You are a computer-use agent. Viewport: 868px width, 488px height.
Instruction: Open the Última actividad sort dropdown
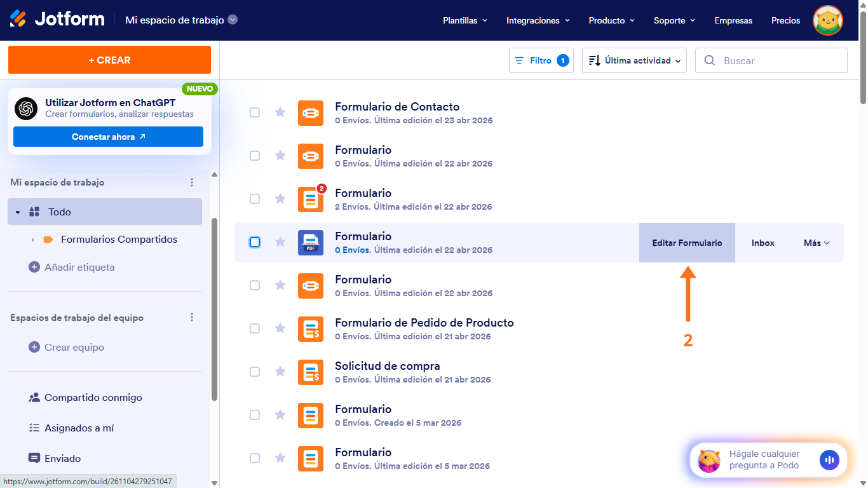[634, 60]
